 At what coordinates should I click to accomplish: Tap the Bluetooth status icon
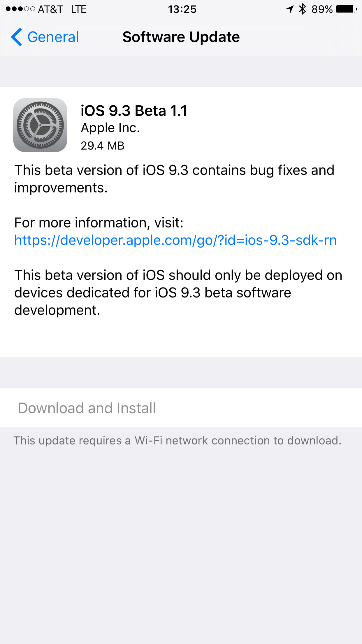[303, 9]
